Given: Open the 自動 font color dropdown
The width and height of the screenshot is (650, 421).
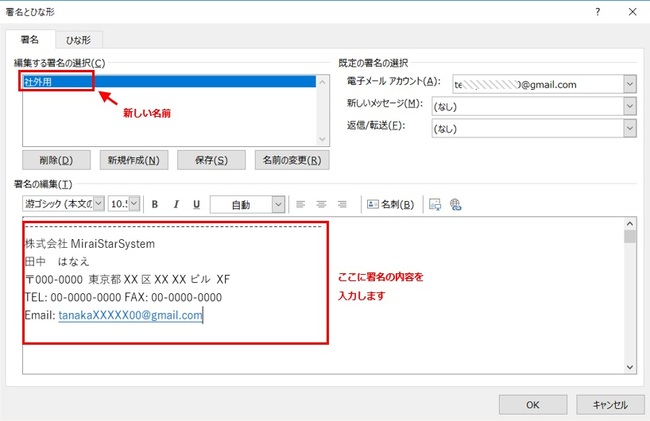Looking at the screenshot, I should (x=278, y=204).
